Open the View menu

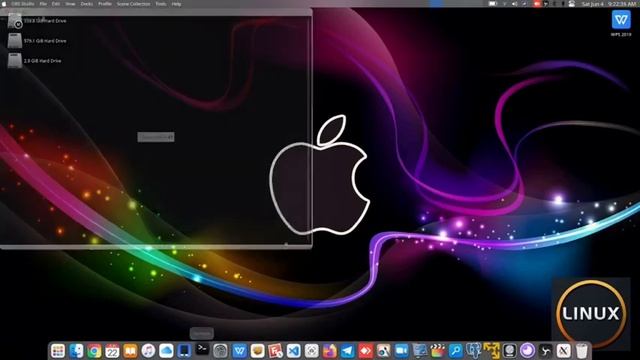(70, 4)
